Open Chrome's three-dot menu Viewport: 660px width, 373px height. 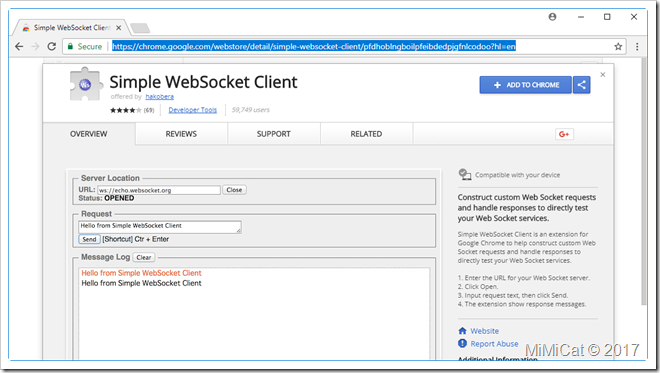point(637,46)
